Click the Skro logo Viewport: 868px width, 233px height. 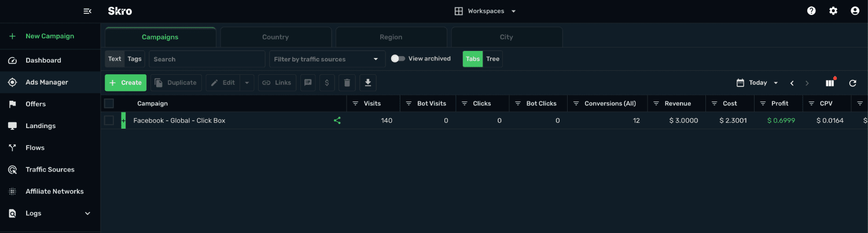click(120, 11)
